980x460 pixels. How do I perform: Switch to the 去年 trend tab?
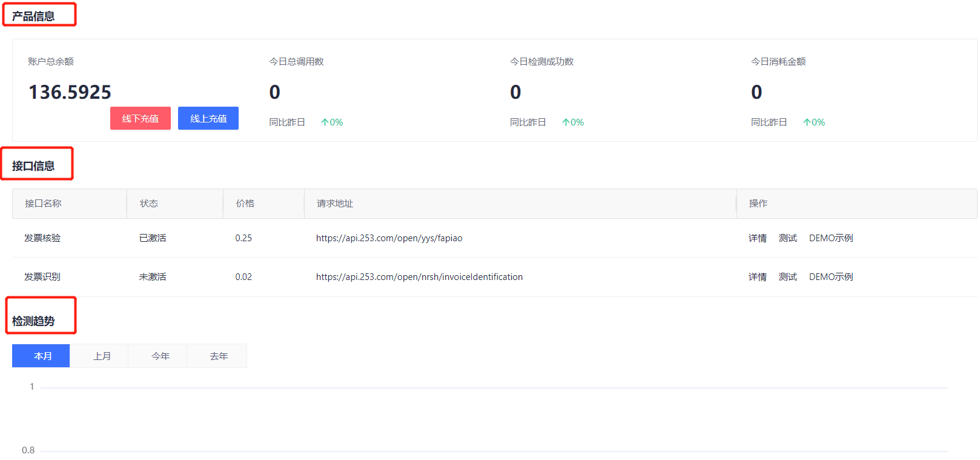point(217,356)
